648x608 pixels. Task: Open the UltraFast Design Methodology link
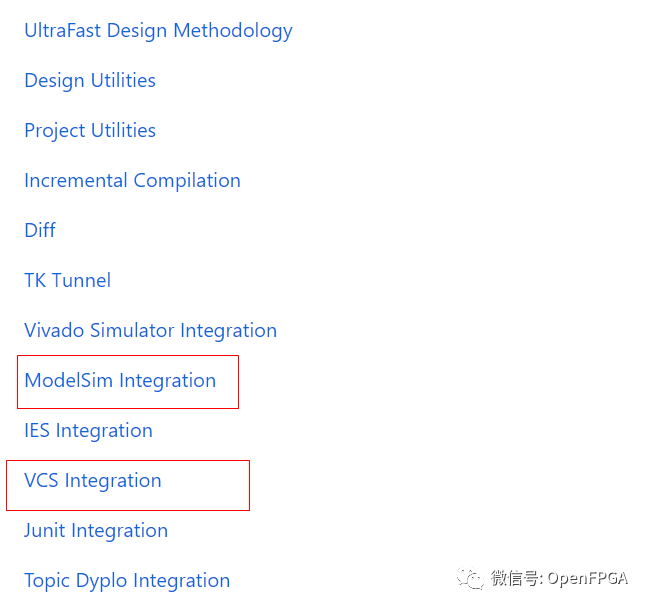click(158, 30)
